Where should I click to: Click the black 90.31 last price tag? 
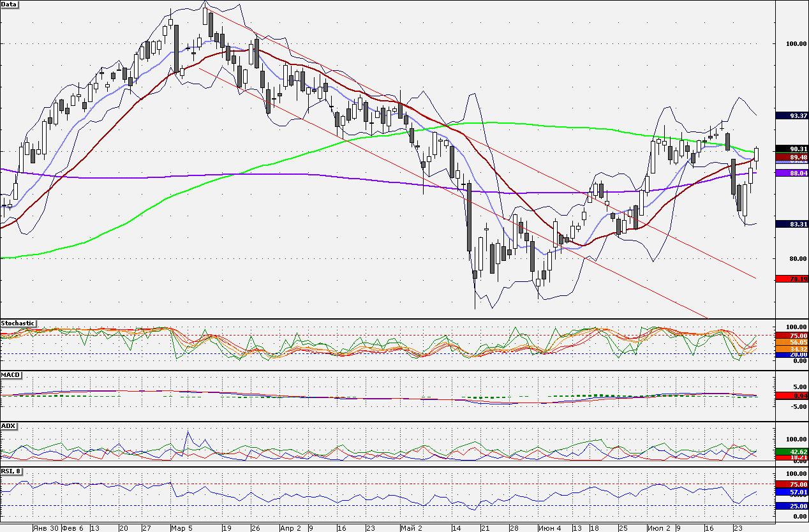pos(790,149)
